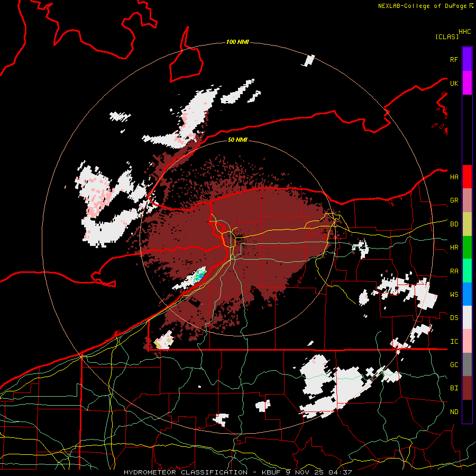The height and width of the screenshot is (476, 476).
Task: Click the RF legend label
Action: (x=454, y=59)
